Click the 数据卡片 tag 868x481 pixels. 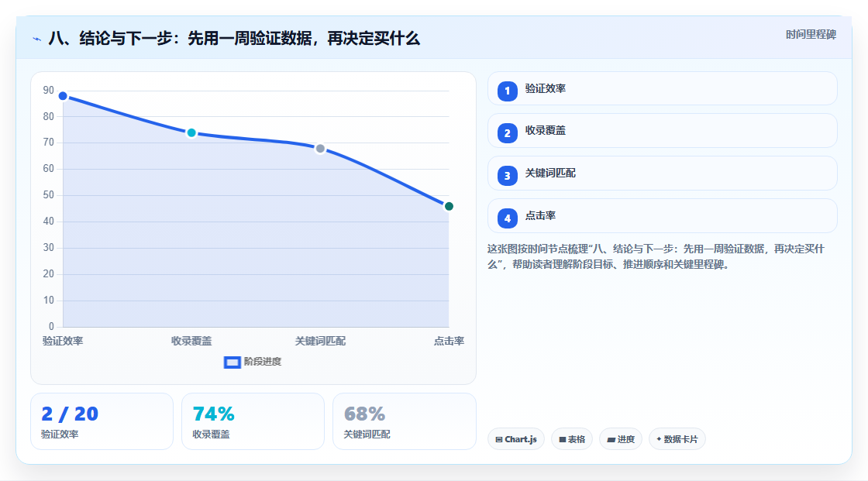click(677, 439)
